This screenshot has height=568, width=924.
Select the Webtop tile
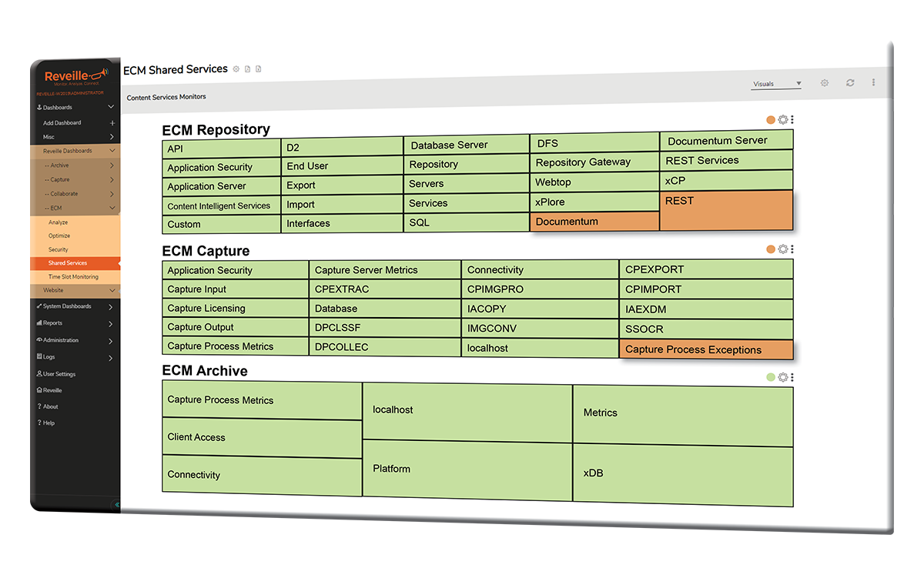click(594, 182)
